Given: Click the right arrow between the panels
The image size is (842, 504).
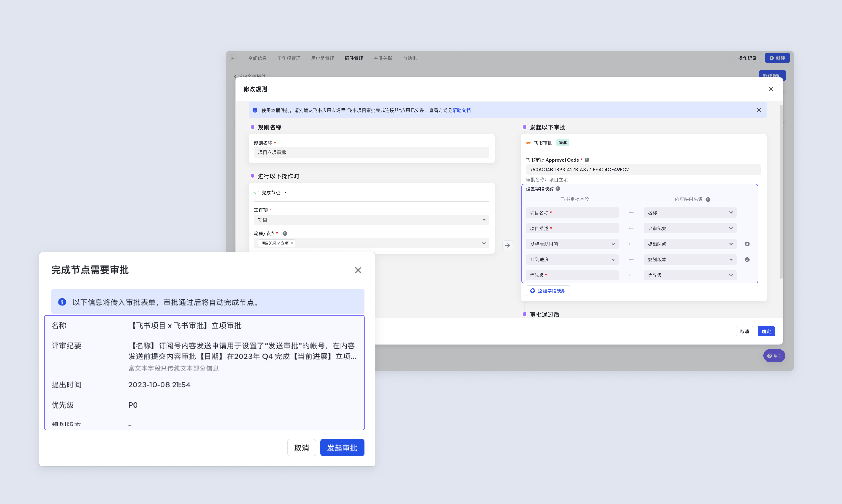Looking at the screenshot, I should point(508,245).
